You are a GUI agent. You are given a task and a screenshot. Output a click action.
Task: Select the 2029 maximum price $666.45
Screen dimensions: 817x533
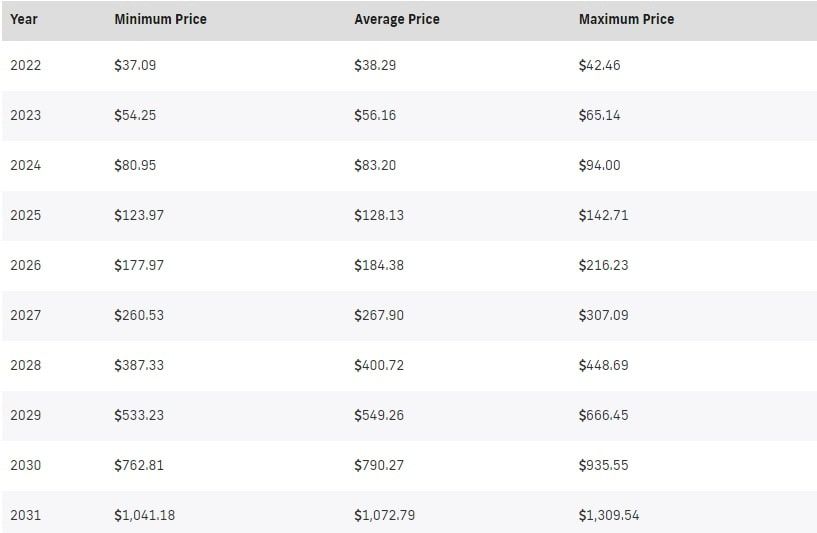(603, 415)
